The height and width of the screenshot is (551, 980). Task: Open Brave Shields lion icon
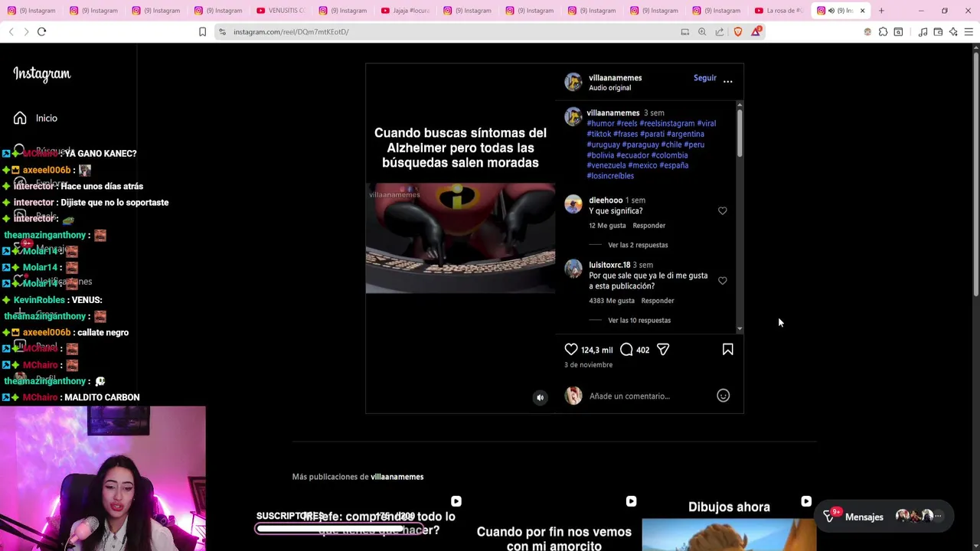738,31
